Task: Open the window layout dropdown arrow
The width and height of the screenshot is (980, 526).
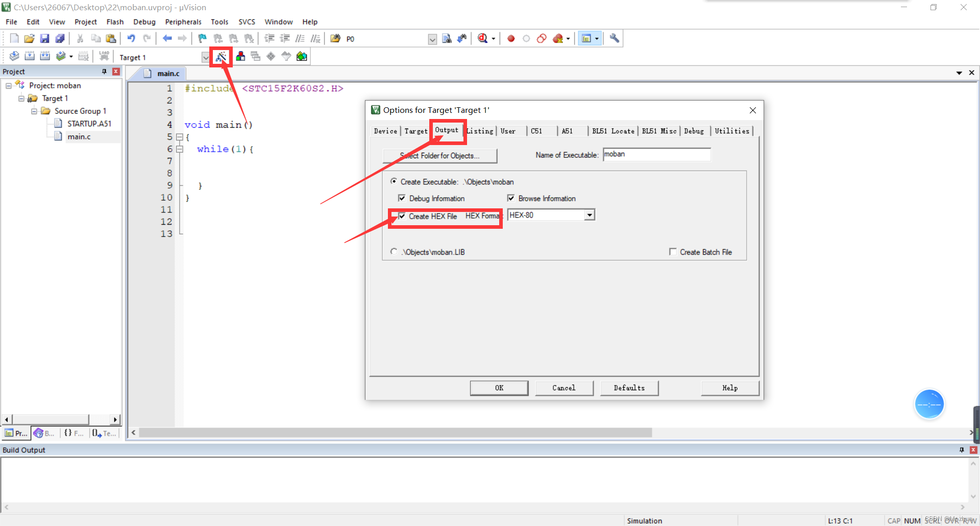Action: [597, 39]
